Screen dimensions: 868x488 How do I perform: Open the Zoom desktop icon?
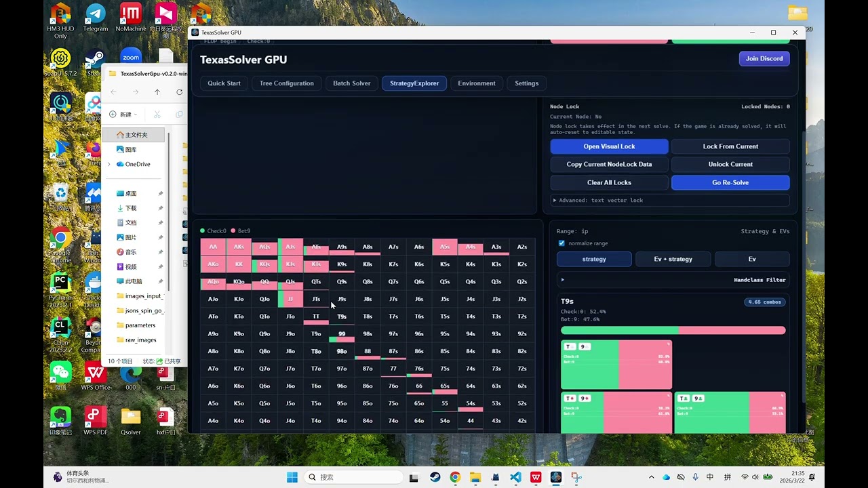(x=131, y=56)
